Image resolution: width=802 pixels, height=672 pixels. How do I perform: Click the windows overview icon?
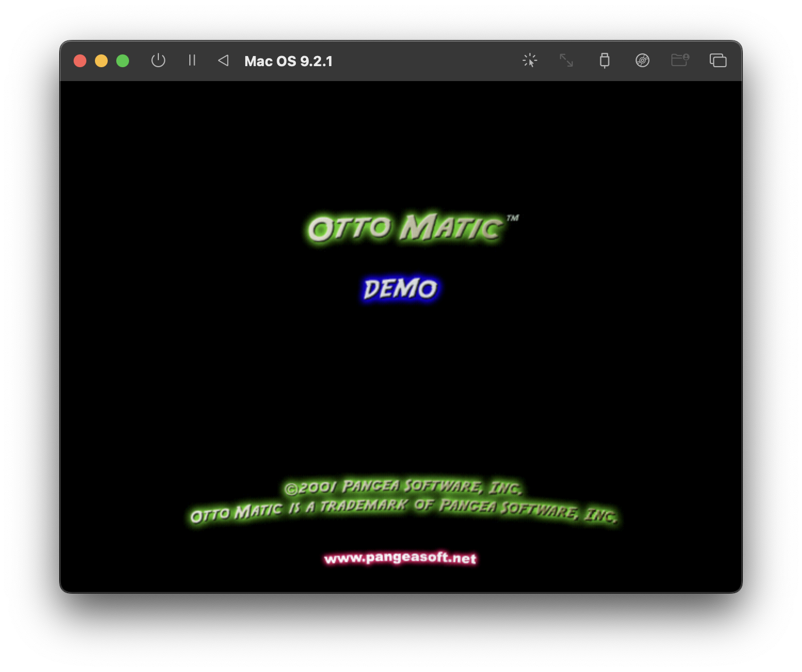pos(718,60)
